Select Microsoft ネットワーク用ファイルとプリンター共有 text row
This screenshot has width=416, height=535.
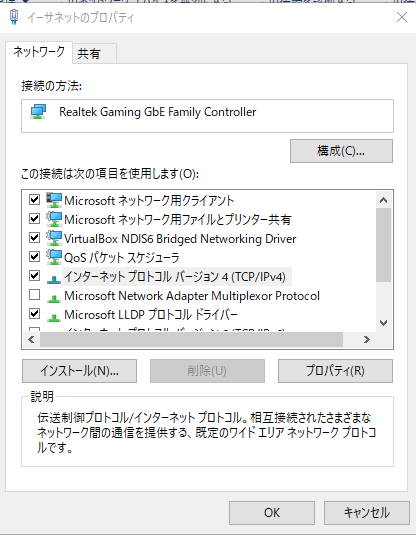click(177, 220)
